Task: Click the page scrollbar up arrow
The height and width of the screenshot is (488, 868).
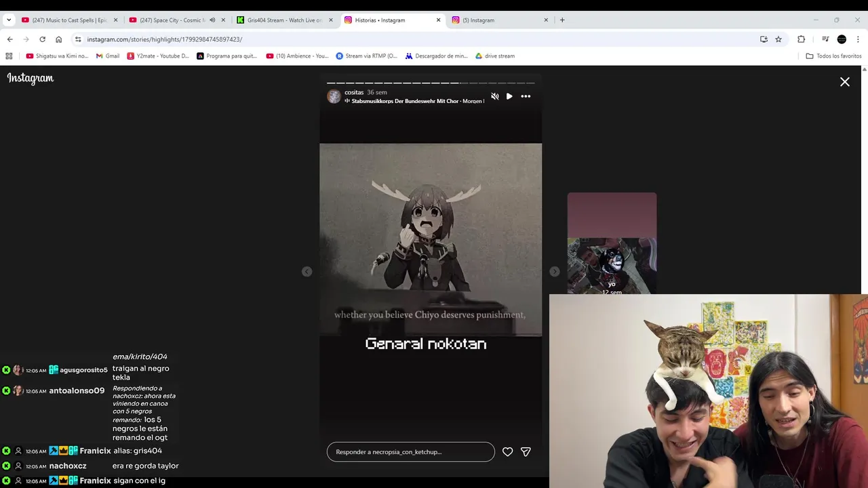Action: tap(864, 69)
